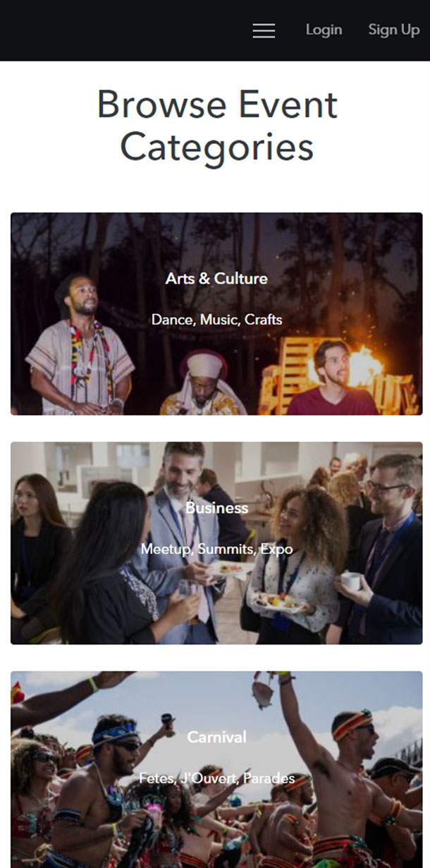
Task: Click the Sign Up link
Action: tap(394, 30)
